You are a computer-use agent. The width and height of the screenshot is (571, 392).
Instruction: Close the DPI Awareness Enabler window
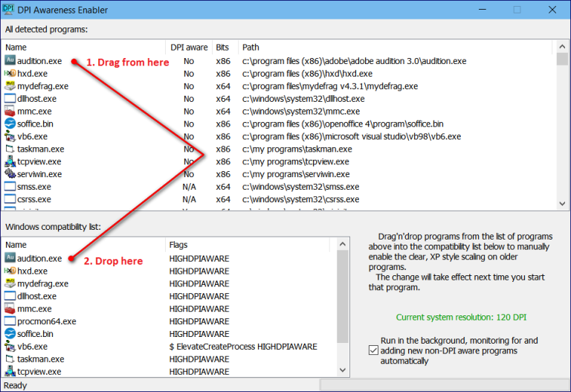click(x=552, y=10)
